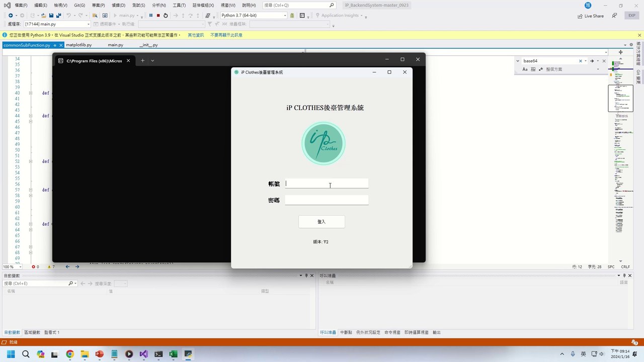
Task: Switch to the 例外狀況設定 tab
Action: [368, 332]
